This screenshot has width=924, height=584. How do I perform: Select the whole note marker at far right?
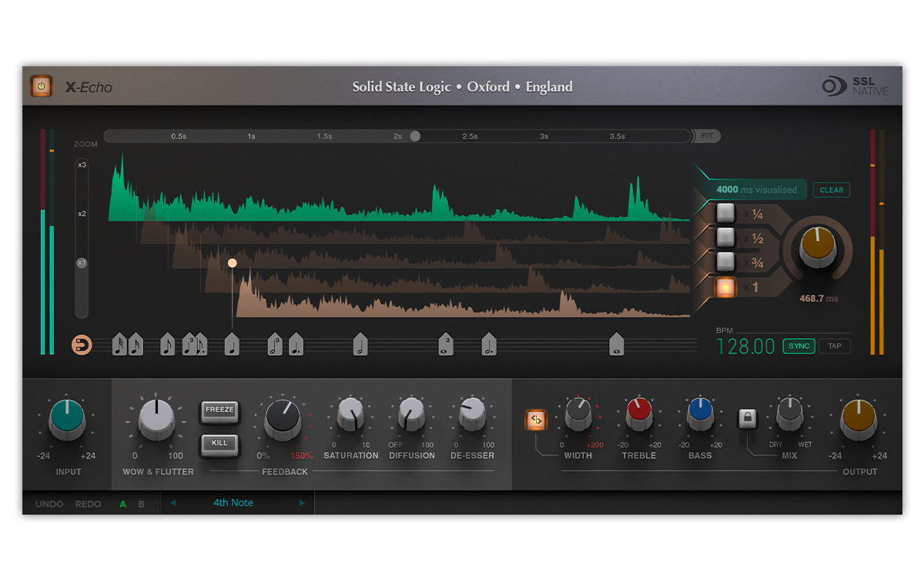pyautogui.click(x=616, y=344)
